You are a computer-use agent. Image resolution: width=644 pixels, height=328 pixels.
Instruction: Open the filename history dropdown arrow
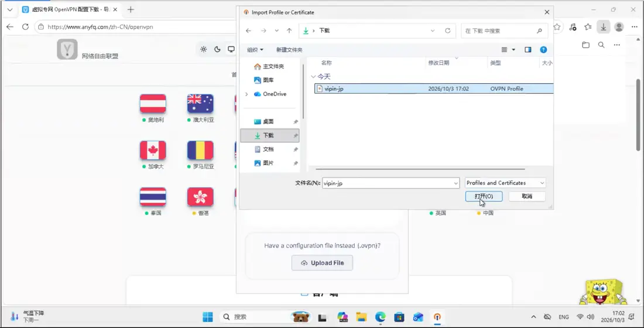pyautogui.click(x=456, y=183)
